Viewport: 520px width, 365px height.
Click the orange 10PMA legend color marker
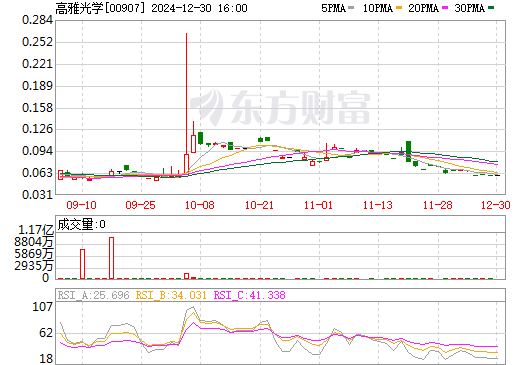pyautogui.click(x=399, y=7)
